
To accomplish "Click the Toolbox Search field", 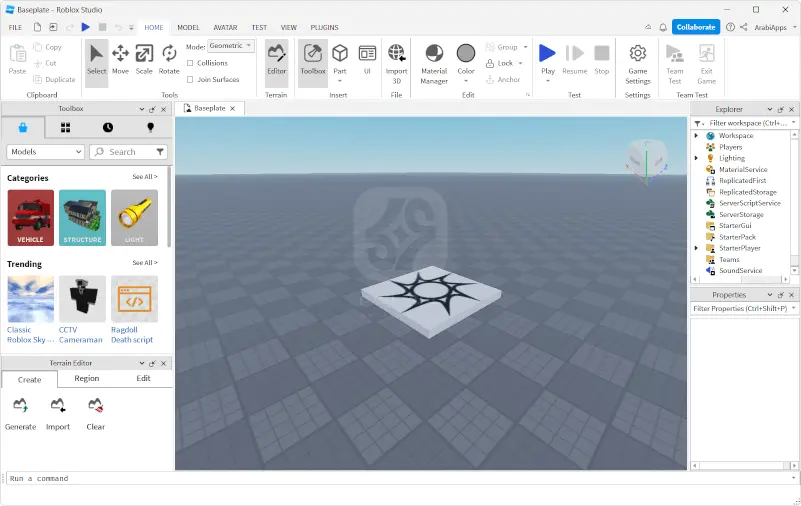I will click(128, 152).
